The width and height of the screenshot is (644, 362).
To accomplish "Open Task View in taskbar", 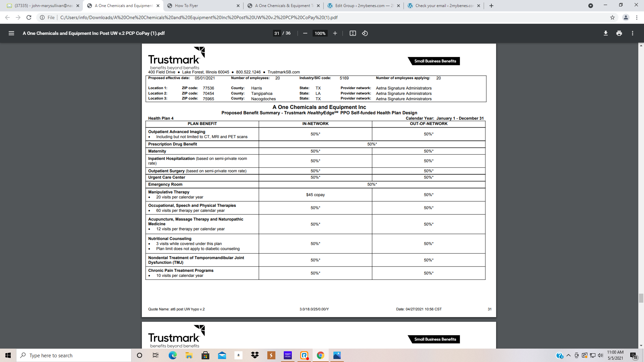I will 156,355.
